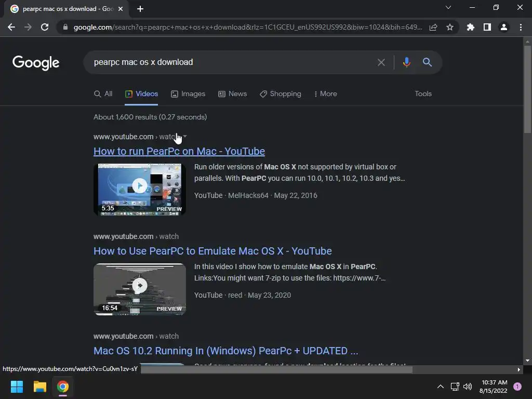Close the pearpc mac os x download tab
532x399 pixels.
click(x=121, y=9)
